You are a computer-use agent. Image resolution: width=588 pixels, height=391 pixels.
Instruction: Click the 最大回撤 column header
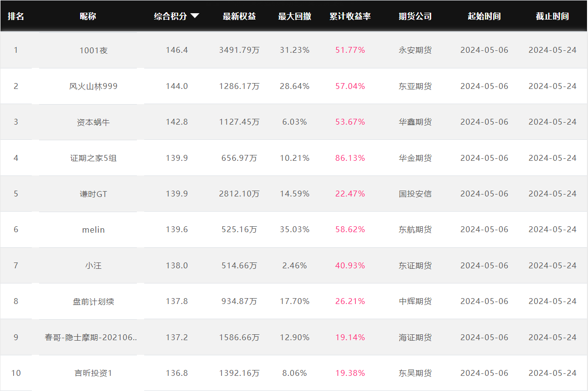295,16
